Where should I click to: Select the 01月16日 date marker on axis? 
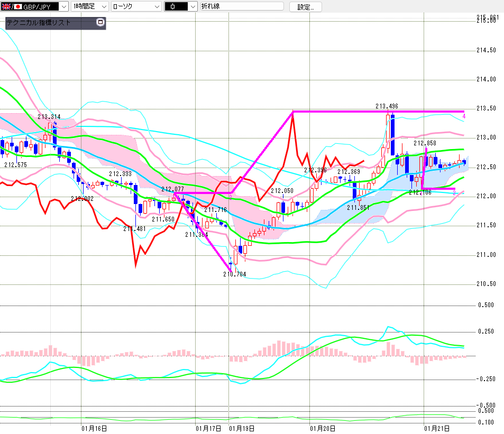(x=94, y=428)
